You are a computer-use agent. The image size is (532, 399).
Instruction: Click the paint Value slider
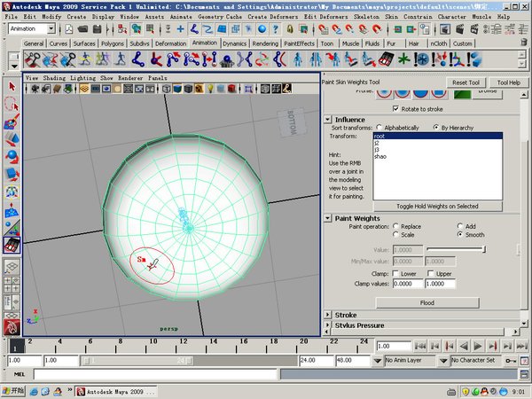[x=455, y=249]
